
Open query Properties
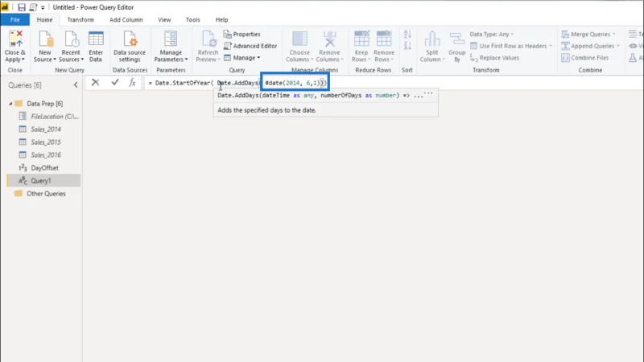[x=242, y=34]
